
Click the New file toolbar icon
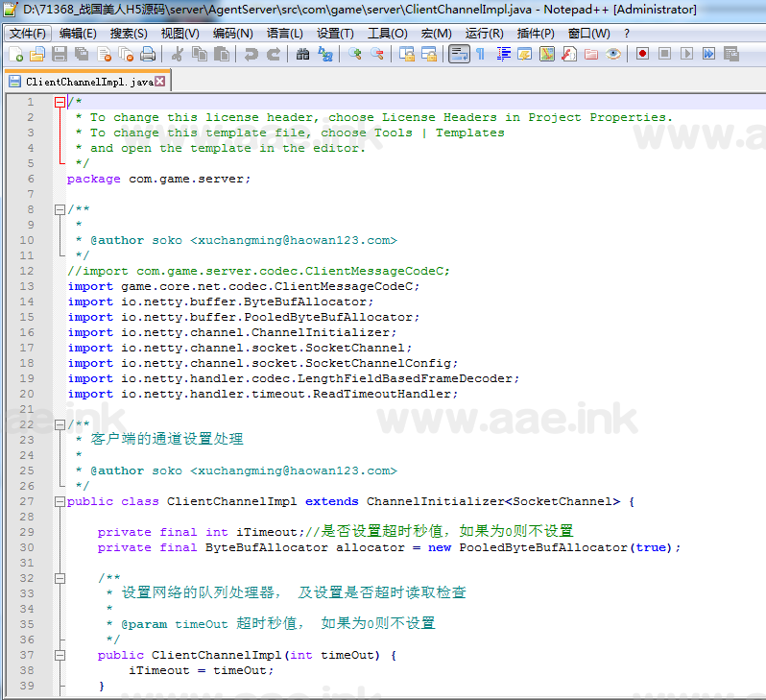[16, 55]
